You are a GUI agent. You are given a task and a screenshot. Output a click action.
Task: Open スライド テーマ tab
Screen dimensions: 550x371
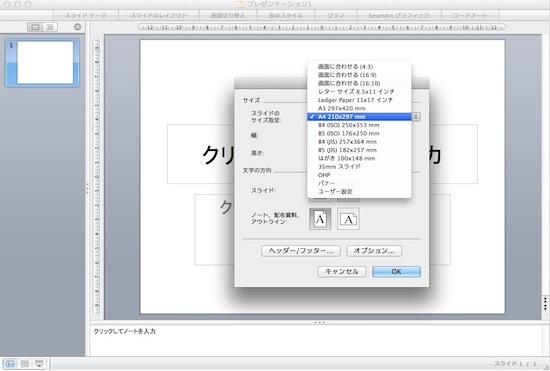[x=86, y=15]
